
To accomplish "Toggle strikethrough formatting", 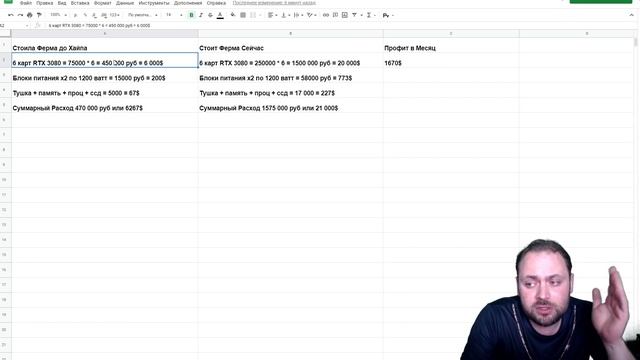I will click(210, 15).
